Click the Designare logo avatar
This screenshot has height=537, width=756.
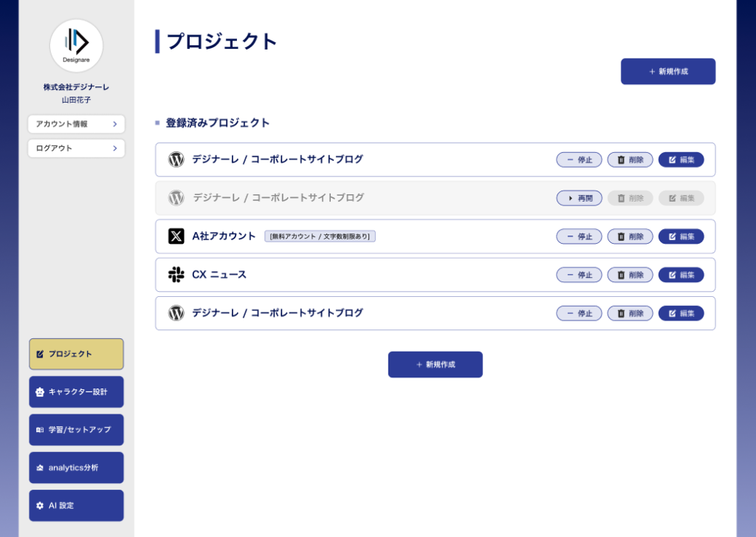[76, 46]
